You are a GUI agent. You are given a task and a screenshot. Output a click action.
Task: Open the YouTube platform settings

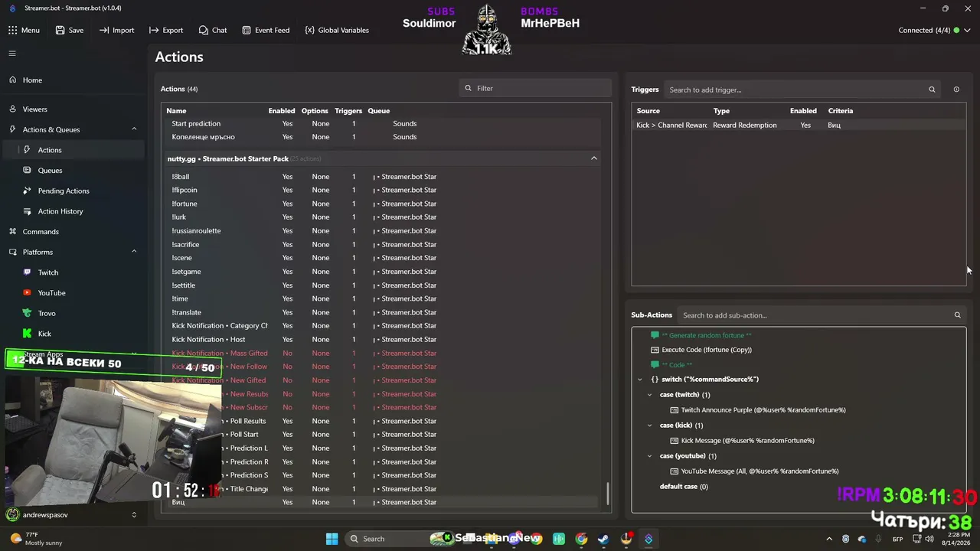tap(73, 293)
